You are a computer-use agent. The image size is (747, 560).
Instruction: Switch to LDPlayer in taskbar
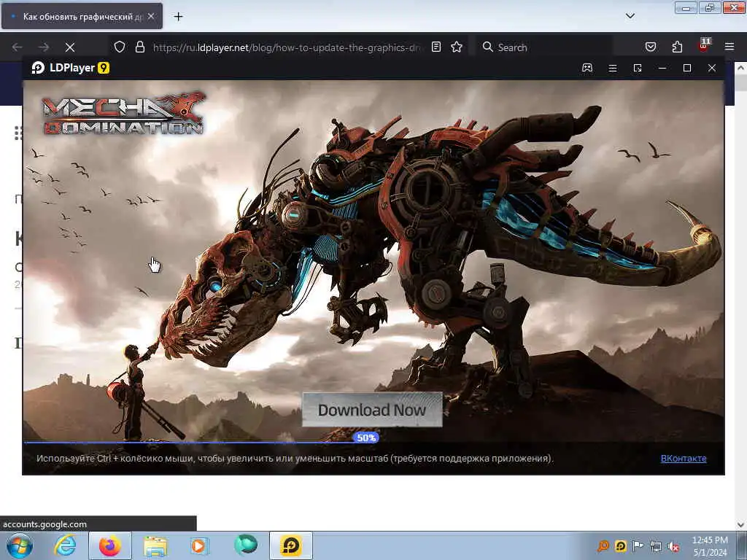290,545
